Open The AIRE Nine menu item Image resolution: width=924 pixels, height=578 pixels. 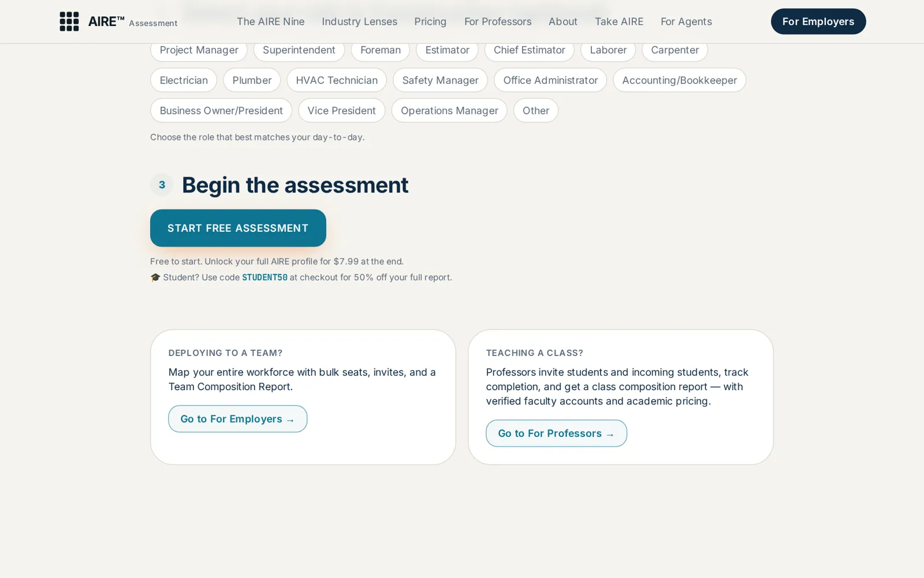(x=270, y=21)
